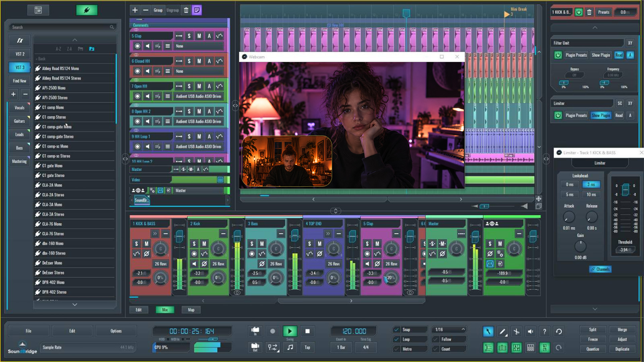The image size is (644, 362).
Task: Click the search magnifier icon
Action: (x=112, y=27)
